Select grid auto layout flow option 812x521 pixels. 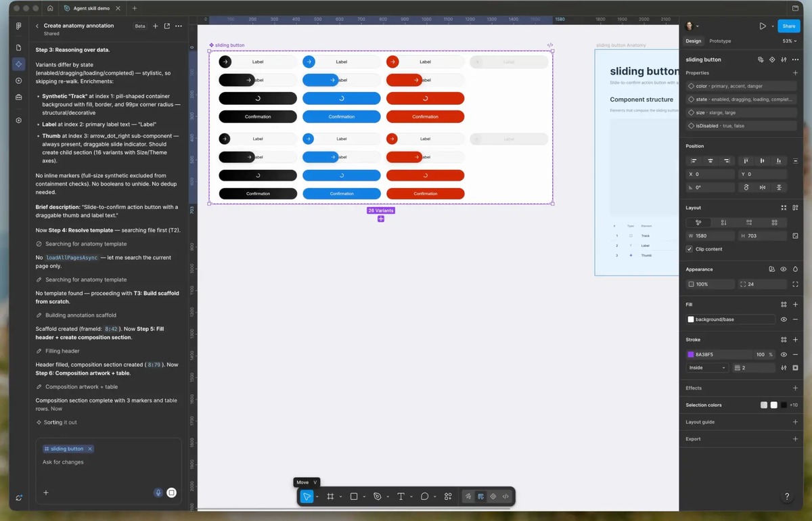(x=775, y=222)
